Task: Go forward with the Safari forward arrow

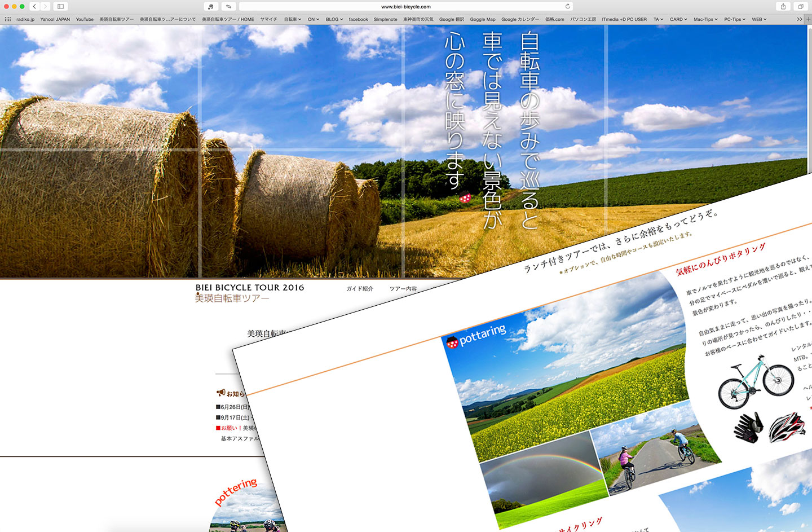Action: click(45, 6)
